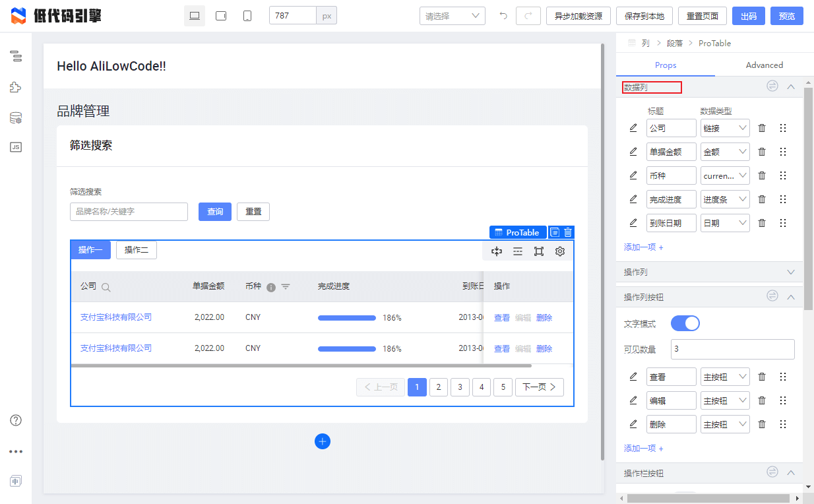Select the 操作二 tab button
This screenshot has width=814, height=504.
coord(137,249)
